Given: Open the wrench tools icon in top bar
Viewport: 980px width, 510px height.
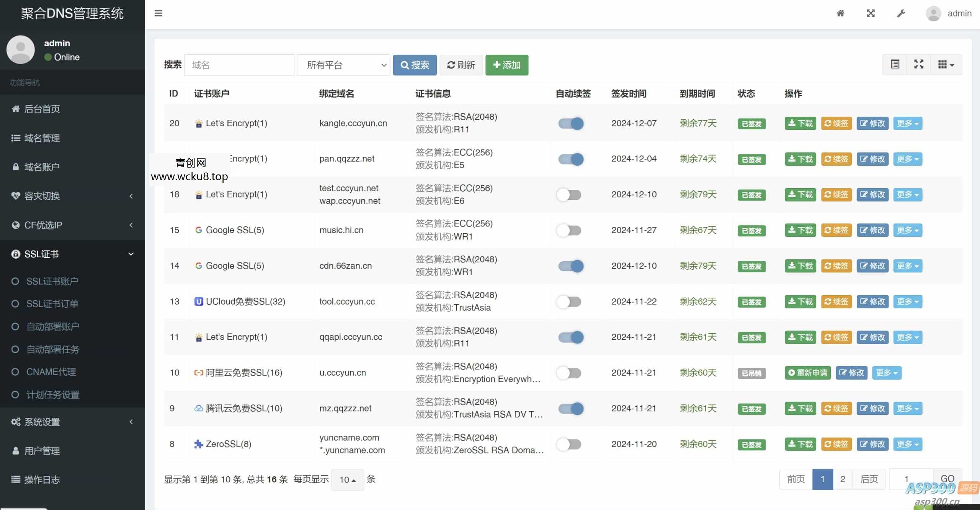Looking at the screenshot, I should [901, 13].
